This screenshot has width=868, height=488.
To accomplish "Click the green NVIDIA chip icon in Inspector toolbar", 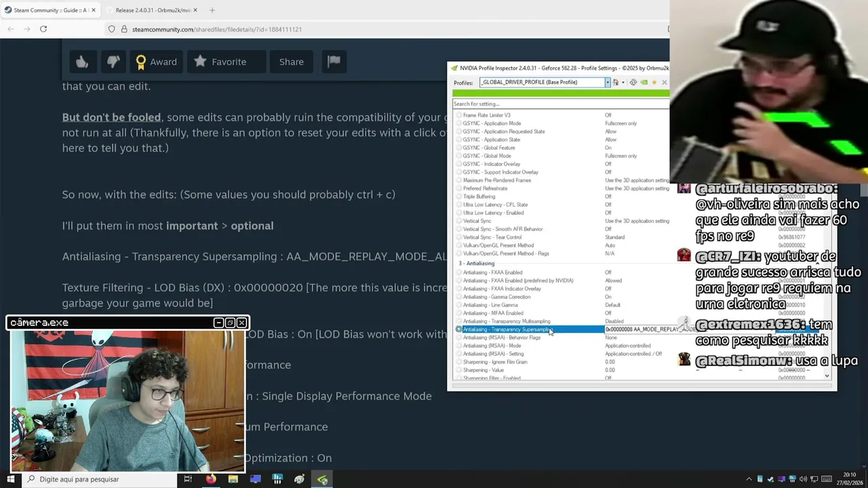I will pos(644,82).
